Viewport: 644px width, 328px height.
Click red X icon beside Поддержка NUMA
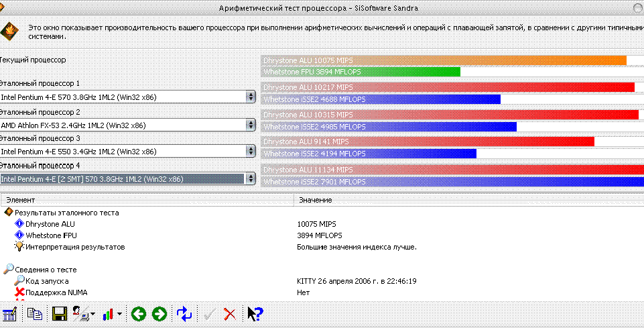[19, 292]
